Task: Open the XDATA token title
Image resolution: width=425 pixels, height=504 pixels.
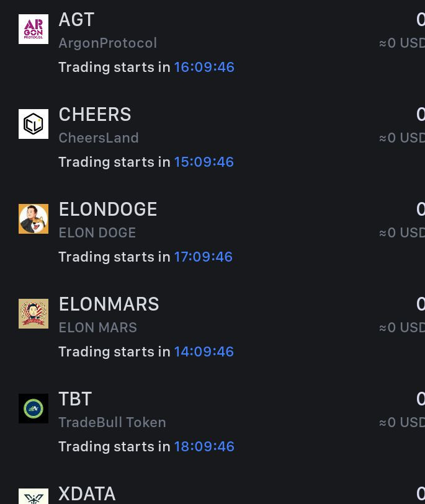Action: coord(87,493)
